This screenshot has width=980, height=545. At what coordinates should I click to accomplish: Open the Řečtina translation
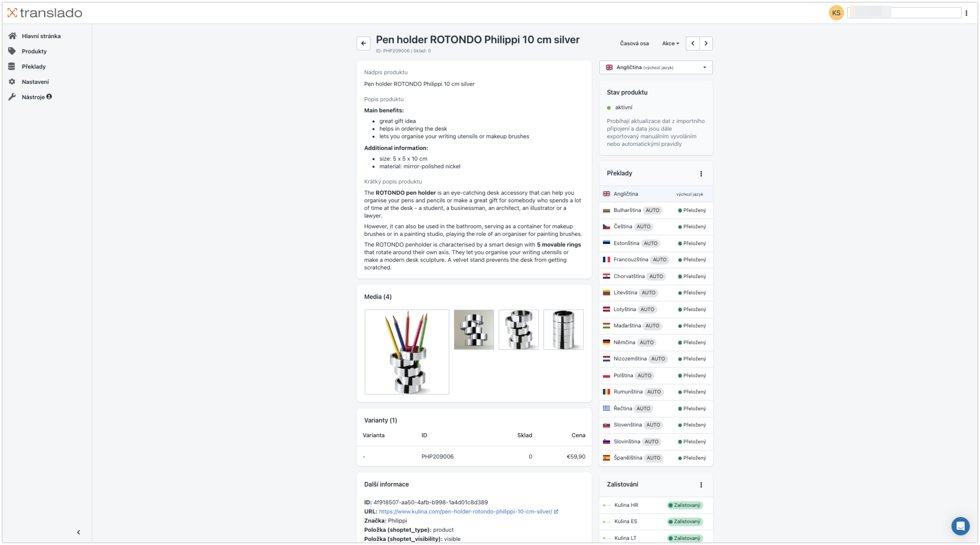[x=655, y=409]
